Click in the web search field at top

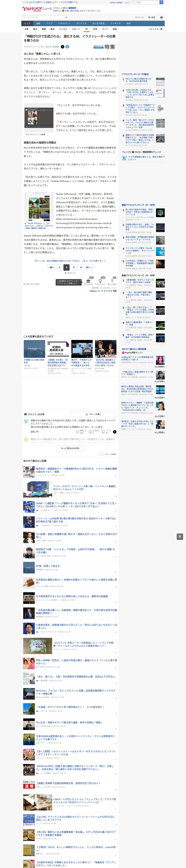145,2
